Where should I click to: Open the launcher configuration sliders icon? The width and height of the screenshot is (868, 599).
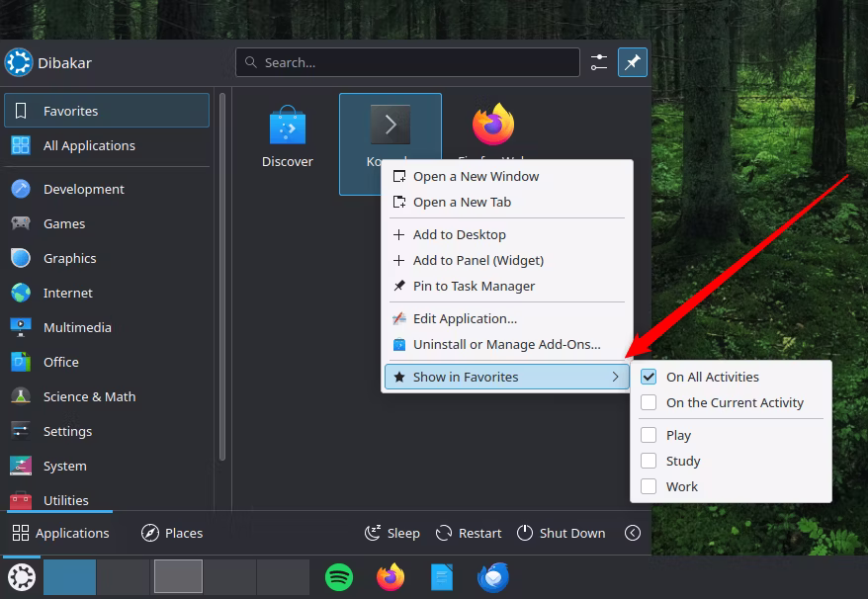(x=599, y=62)
